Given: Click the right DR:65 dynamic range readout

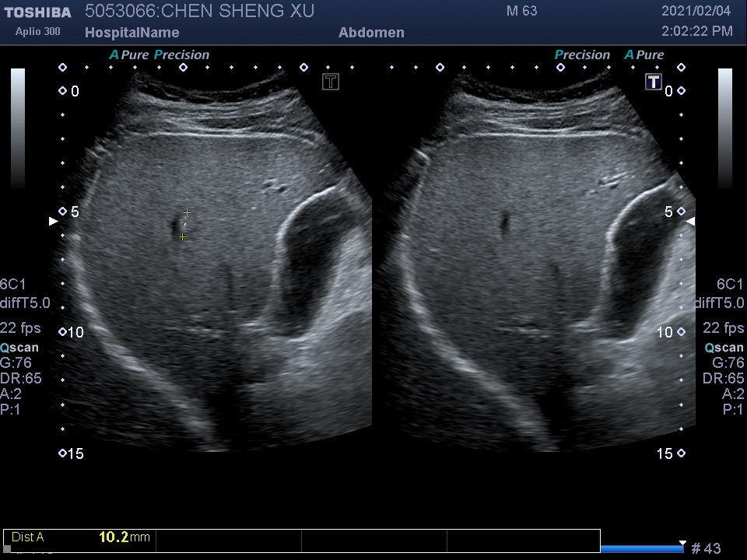Looking at the screenshot, I should point(723,379).
